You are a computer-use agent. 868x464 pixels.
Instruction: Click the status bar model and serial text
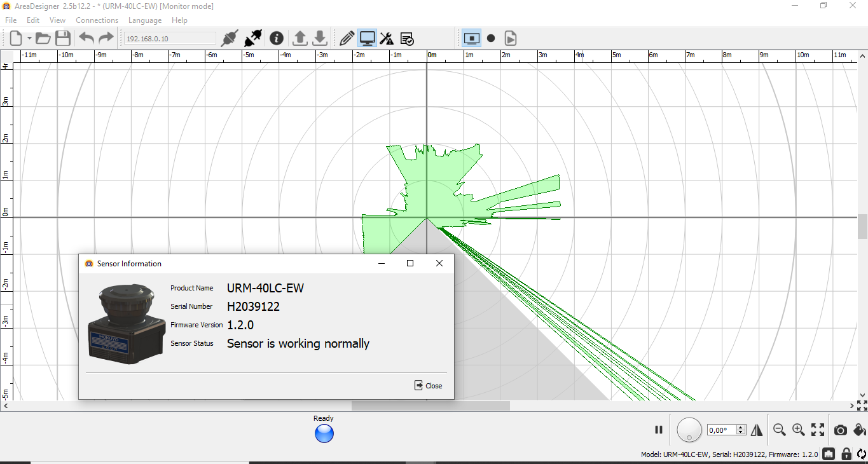pyautogui.click(x=729, y=454)
